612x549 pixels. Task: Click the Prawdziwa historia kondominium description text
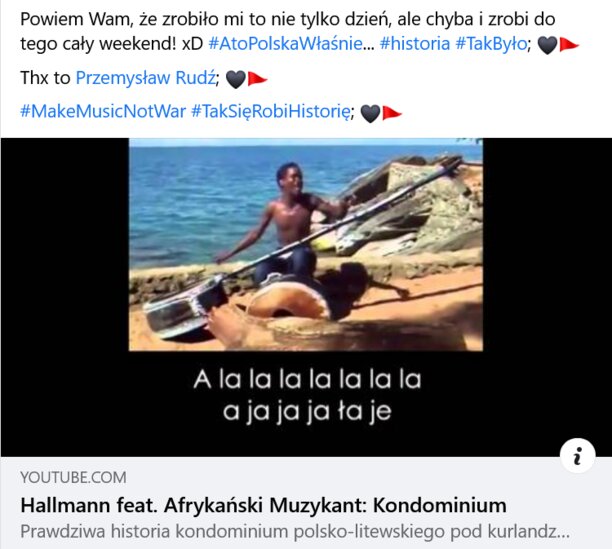point(295,531)
